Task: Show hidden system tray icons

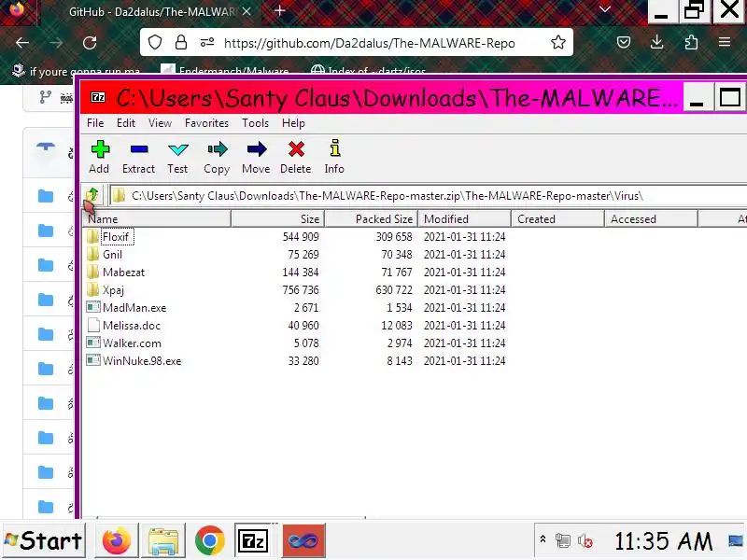Action: (543, 539)
